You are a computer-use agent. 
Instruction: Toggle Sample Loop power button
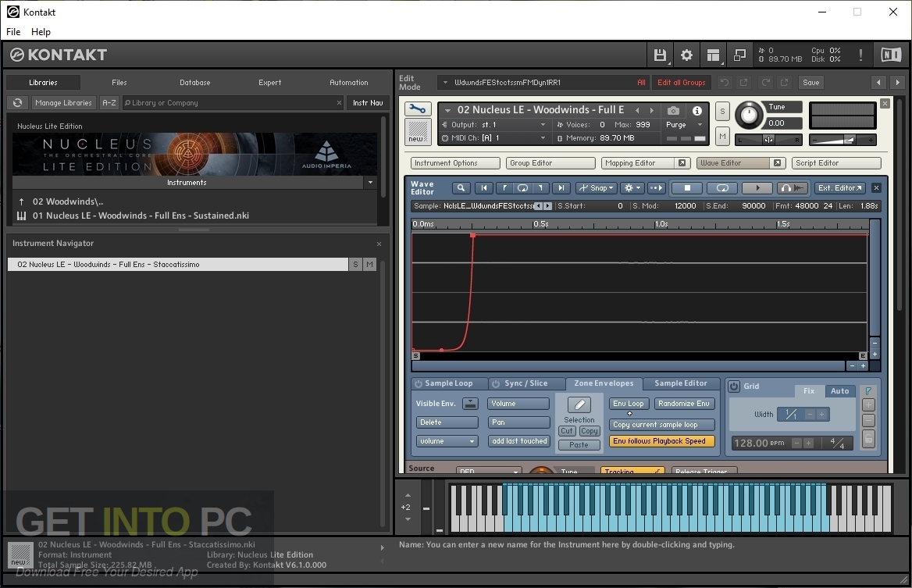[419, 384]
